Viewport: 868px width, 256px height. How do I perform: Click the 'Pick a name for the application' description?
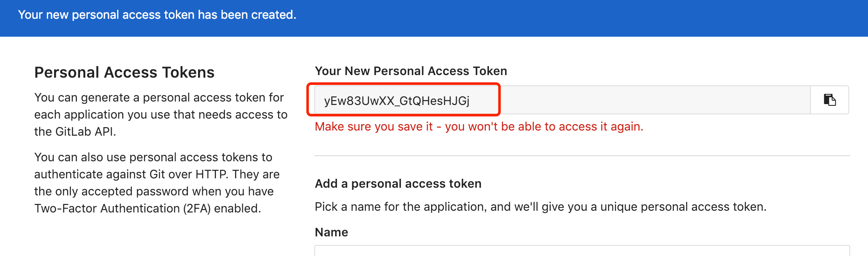[540, 207]
